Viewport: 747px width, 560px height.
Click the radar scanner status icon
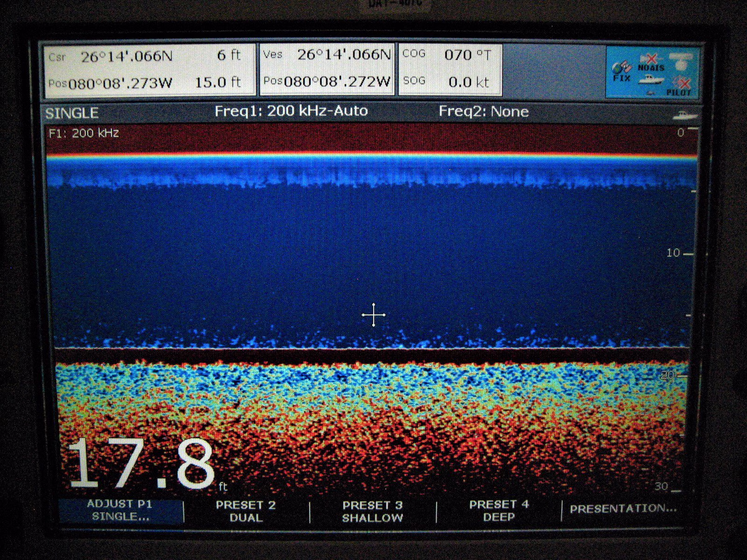[682, 61]
